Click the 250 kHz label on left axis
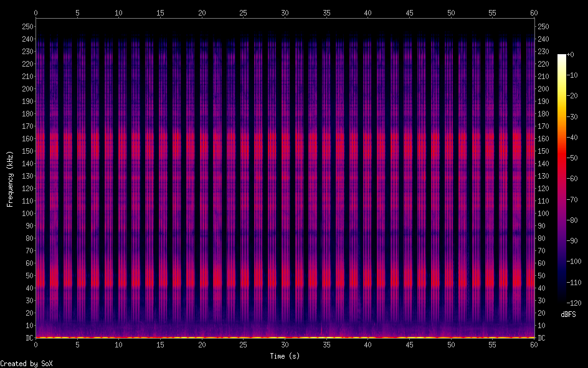Screen dimensions: 588x368 click(27, 27)
